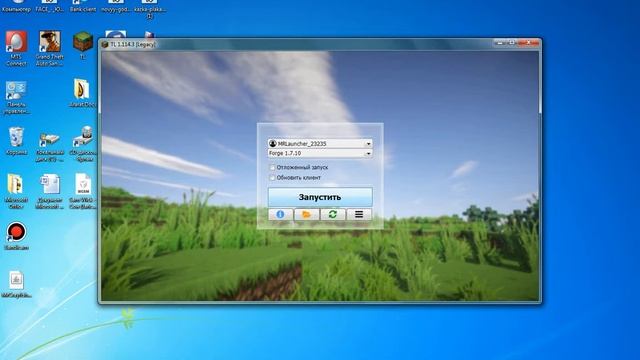Select the Компьютер desktop icon

coord(16,6)
